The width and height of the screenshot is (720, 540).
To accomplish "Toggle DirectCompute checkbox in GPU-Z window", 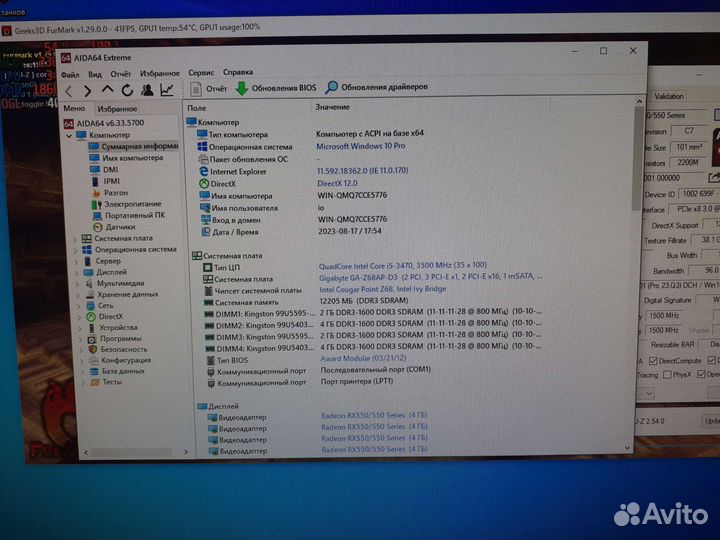I will (654, 361).
